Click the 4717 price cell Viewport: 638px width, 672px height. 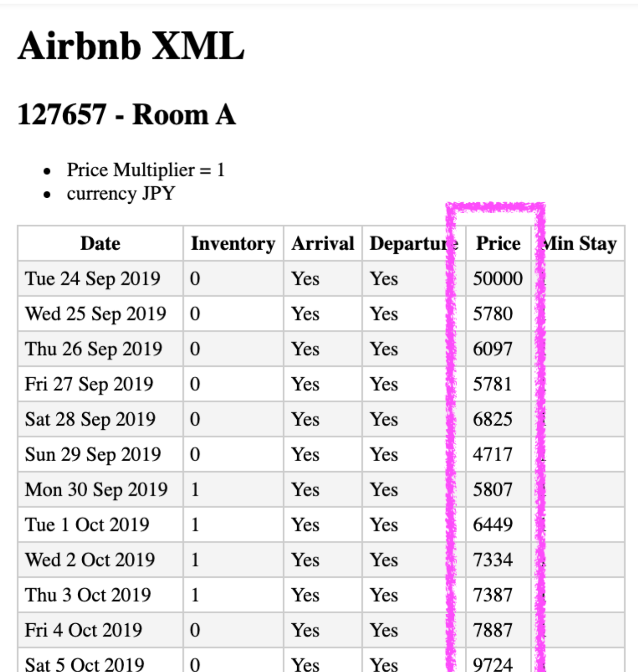click(x=493, y=455)
